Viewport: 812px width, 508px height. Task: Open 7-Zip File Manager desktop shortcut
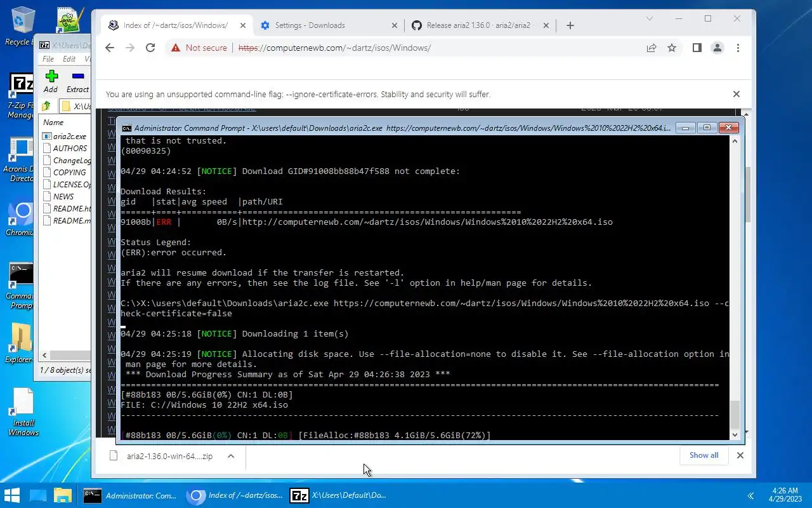20,97
